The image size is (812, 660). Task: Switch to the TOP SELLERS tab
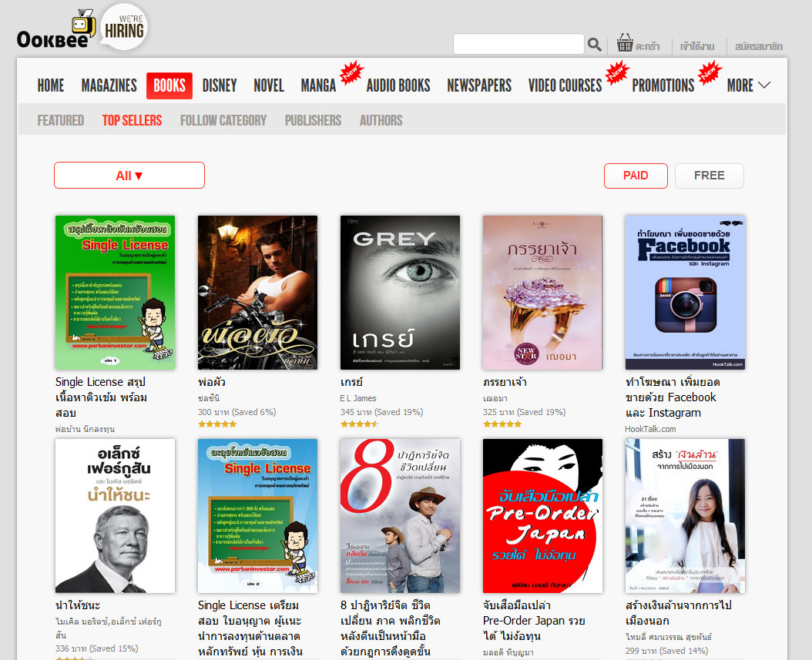click(132, 121)
